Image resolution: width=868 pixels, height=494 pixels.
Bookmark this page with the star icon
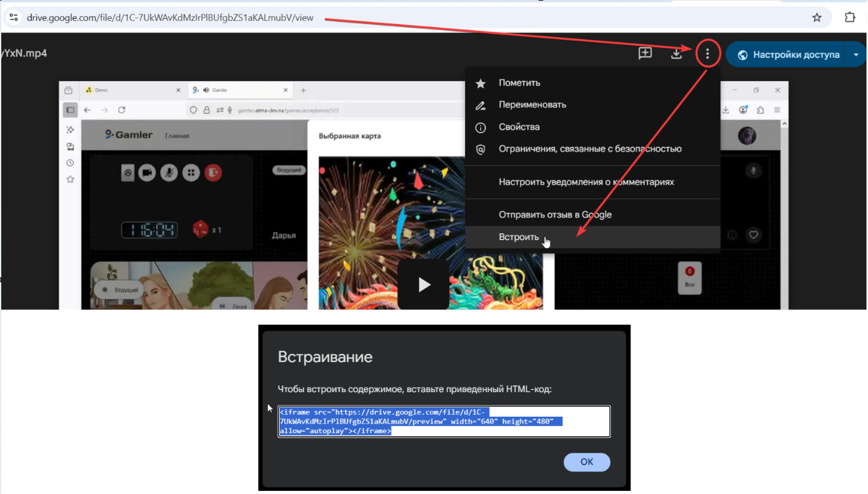tap(816, 18)
